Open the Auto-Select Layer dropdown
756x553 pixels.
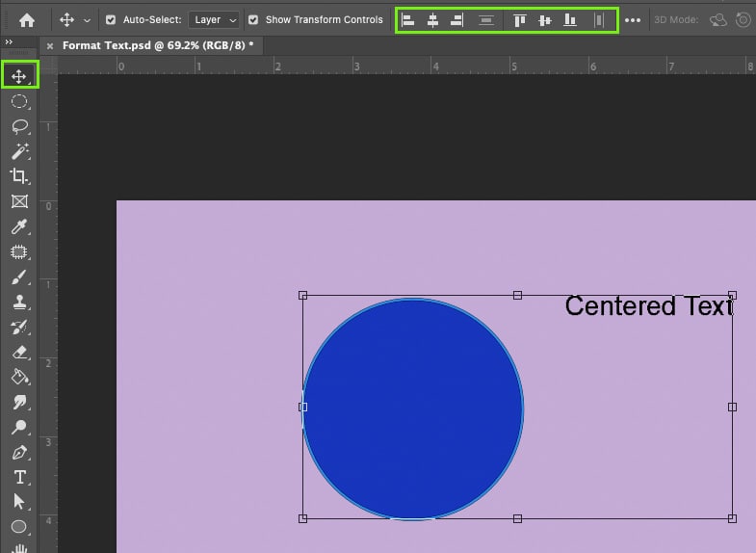pos(213,19)
